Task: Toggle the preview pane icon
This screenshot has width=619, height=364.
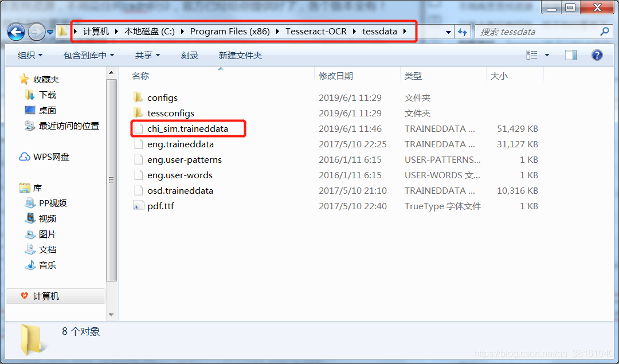Action: click(x=570, y=55)
